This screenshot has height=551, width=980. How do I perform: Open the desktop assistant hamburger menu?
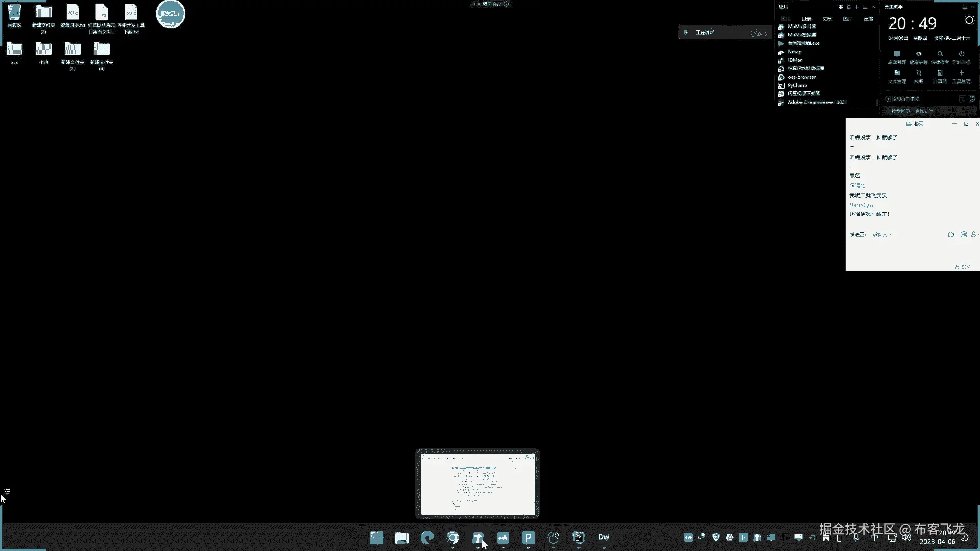pos(964,7)
